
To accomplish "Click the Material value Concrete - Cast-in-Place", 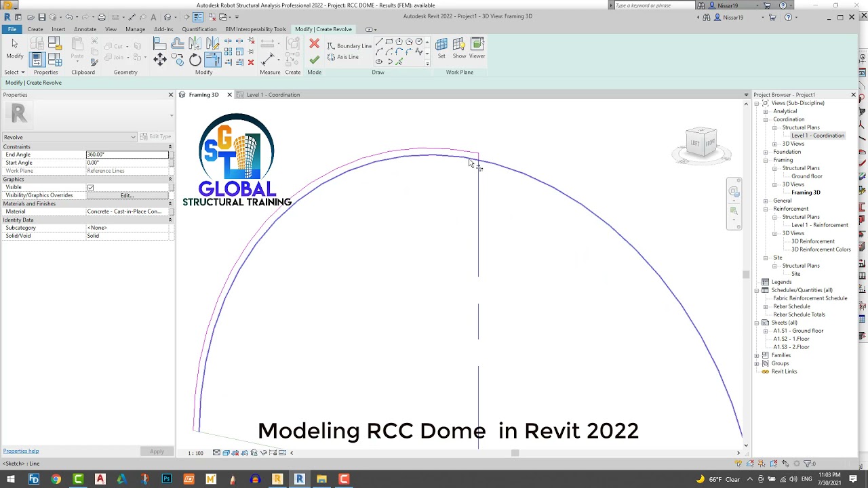I will pos(127,211).
